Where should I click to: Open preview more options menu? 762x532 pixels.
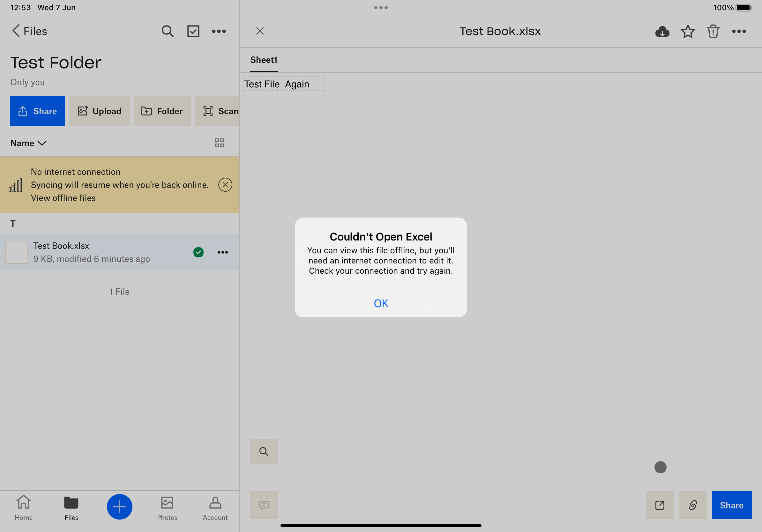pos(739,32)
